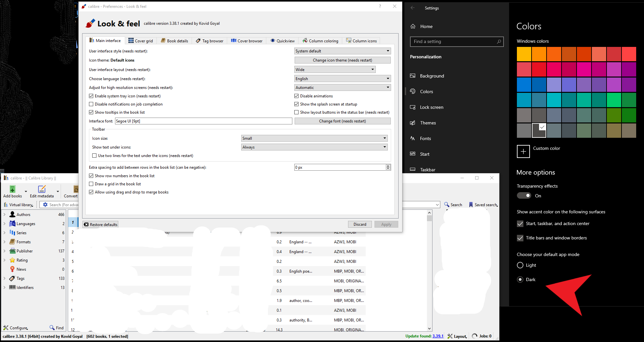
Task: Expand the Publisher category
Action: pos(5,251)
